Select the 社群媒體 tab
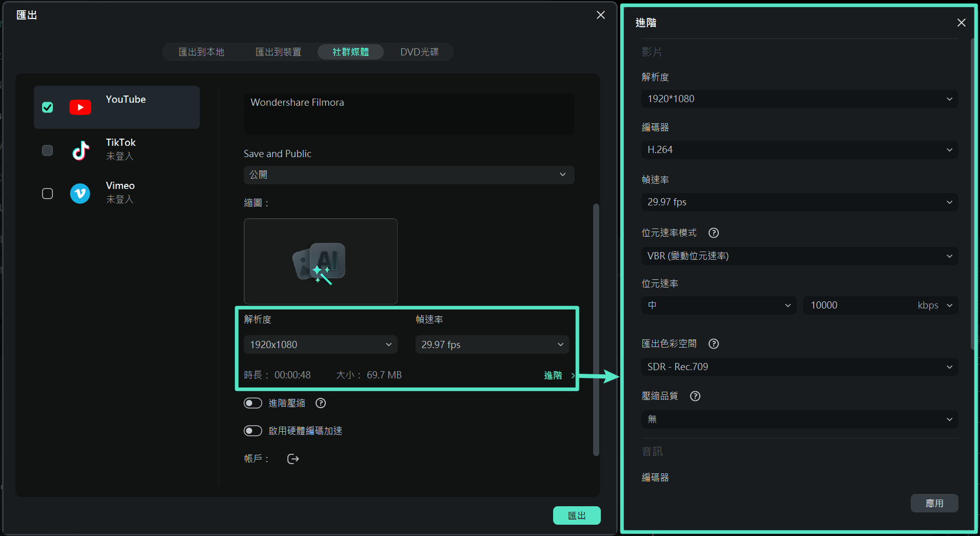The width and height of the screenshot is (980, 536). point(350,52)
